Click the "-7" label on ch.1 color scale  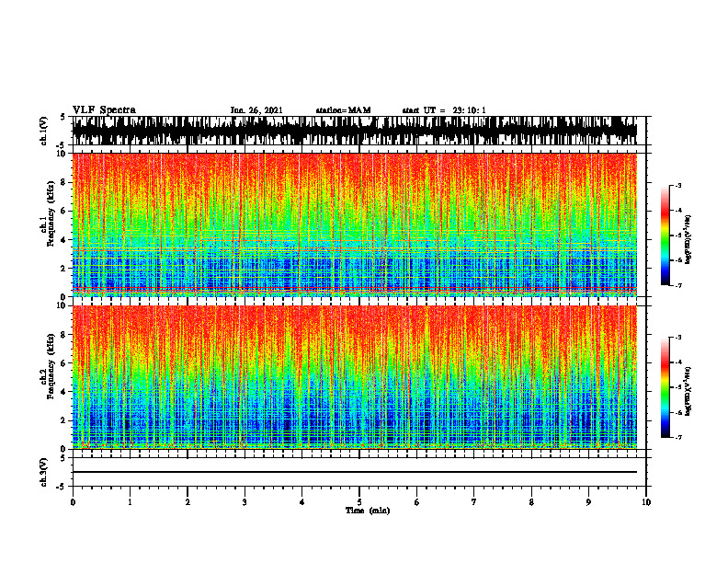coord(678,285)
